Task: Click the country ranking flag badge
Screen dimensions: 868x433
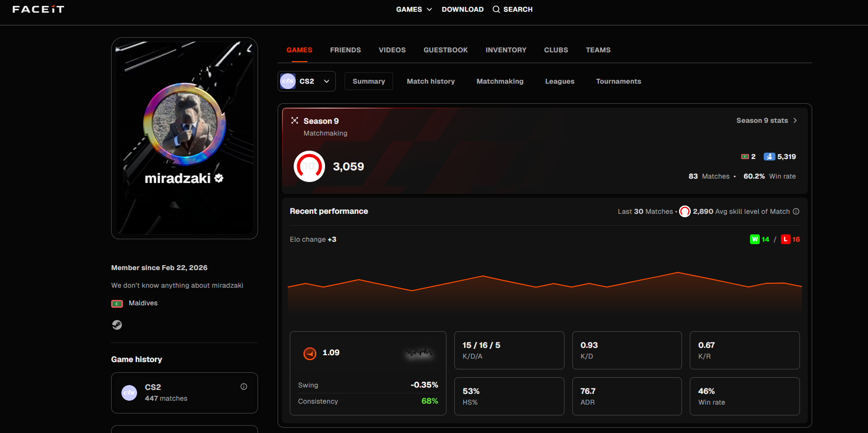Action: pos(745,157)
